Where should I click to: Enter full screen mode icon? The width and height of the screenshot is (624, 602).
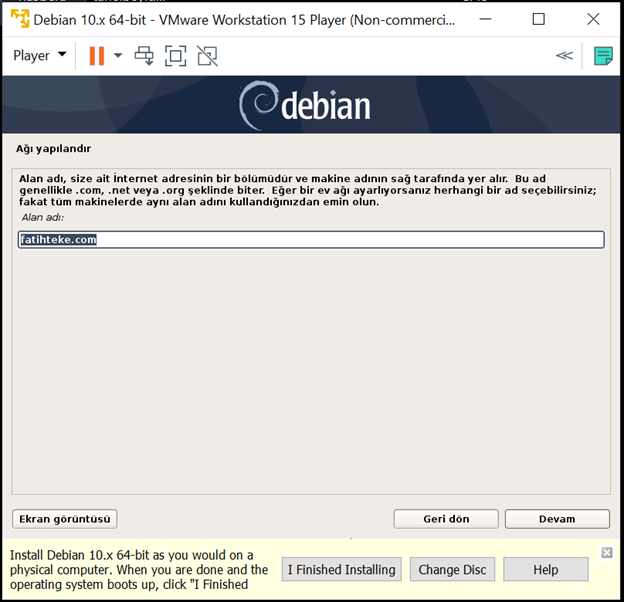(x=176, y=56)
